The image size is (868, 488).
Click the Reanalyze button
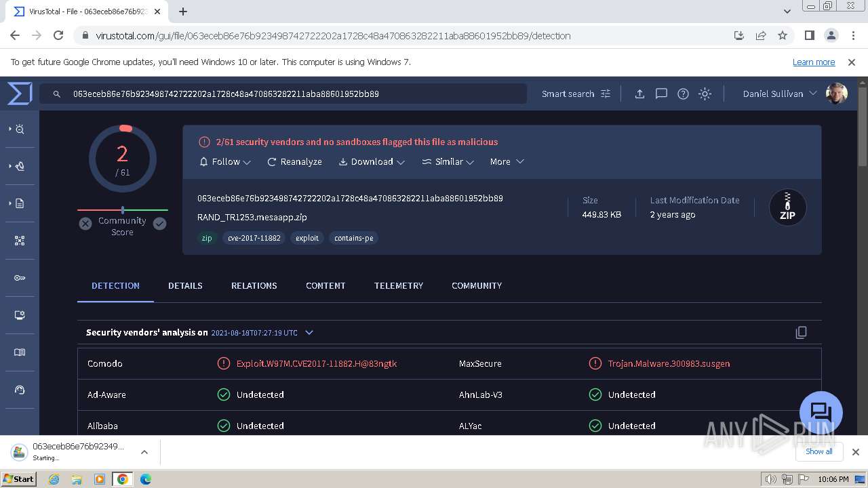tap(294, 161)
